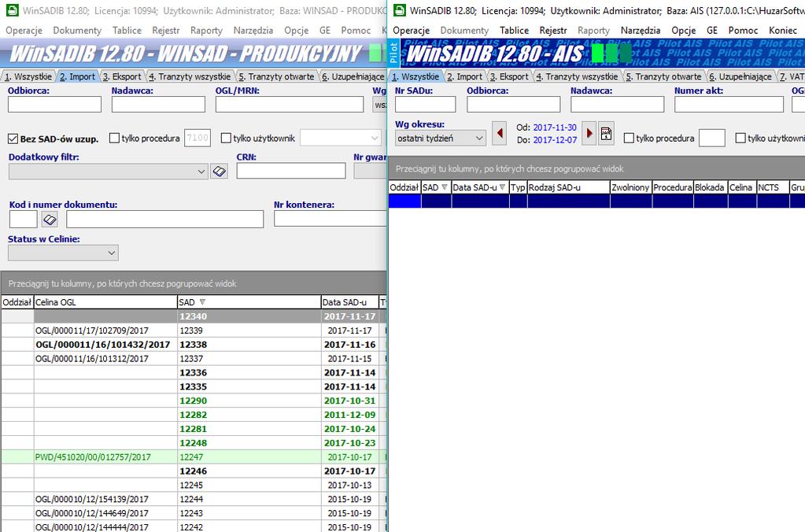This screenshot has height=532, width=805.
Task: Select row OGL/000010/12/154139/2017
Action: click(x=193, y=499)
